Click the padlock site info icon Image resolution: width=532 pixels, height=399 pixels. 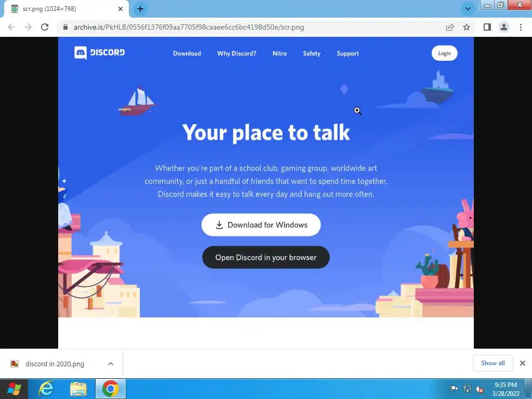(x=65, y=27)
